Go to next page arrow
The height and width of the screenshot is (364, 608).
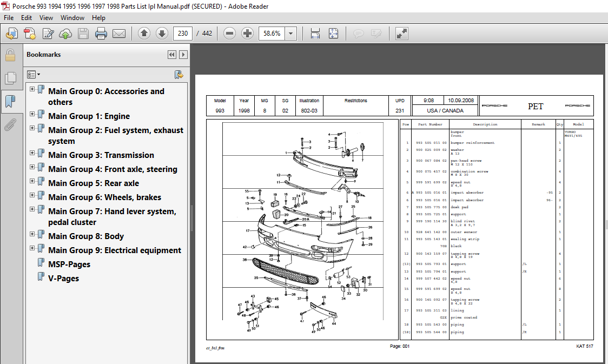(x=162, y=34)
